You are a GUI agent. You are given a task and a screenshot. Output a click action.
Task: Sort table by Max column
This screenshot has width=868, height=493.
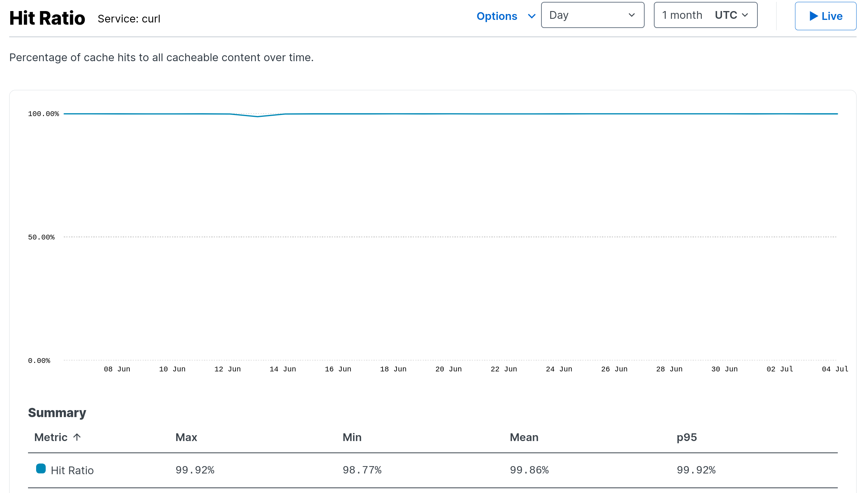pyautogui.click(x=186, y=437)
